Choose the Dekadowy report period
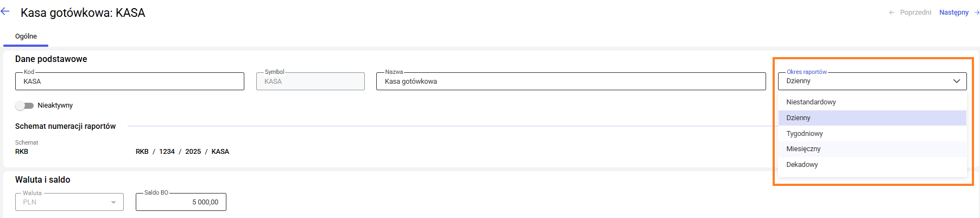The height and width of the screenshot is (218, 980). [802, 165]
